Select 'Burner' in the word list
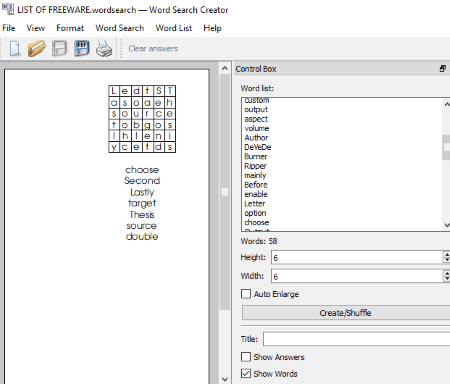 click(256, 156)
